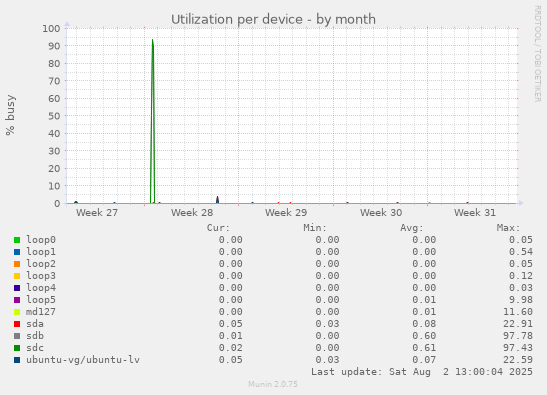Click the Last update timestamp text
Image resolution: width=547 pixels, height=395 pixels.
click(422, 372)
